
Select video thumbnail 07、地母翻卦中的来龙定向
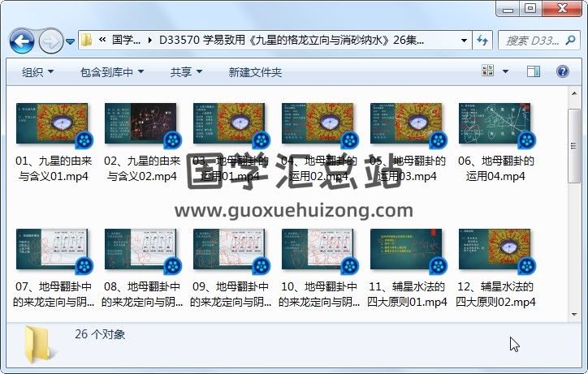[52, 249]
